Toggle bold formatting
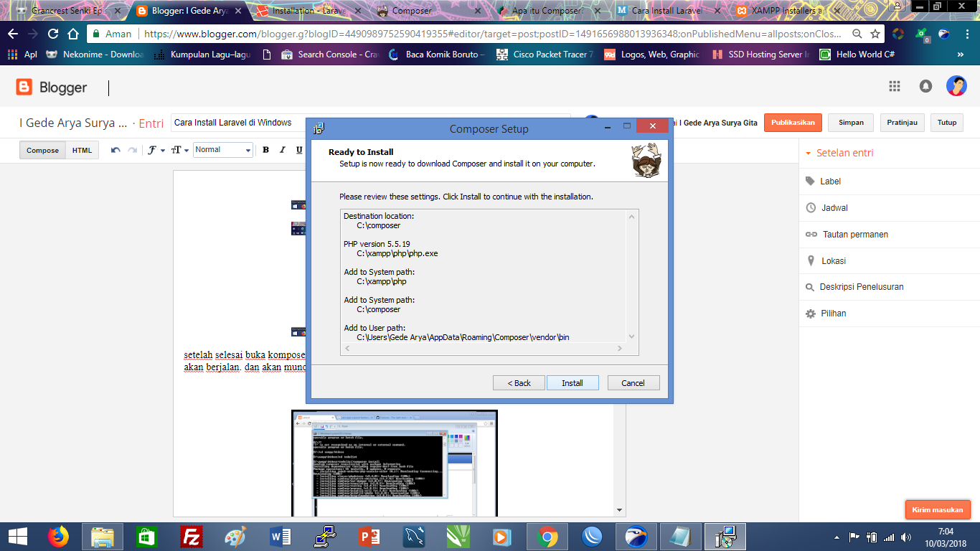Viewport: 980px width, 551px height. tap(265, 150)
